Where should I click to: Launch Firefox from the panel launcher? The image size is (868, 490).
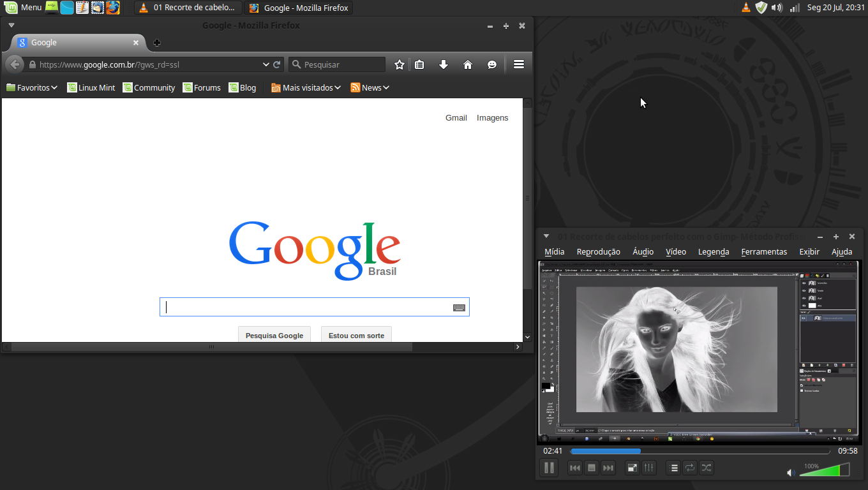[113, 8]
